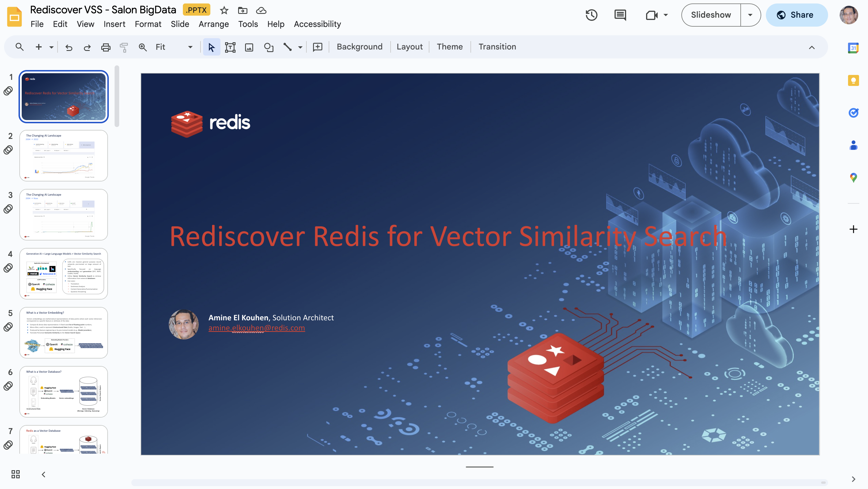The height and width of the screenshot is (489, 868).
Task: Click the Transition button
Action: click(497, 47)
